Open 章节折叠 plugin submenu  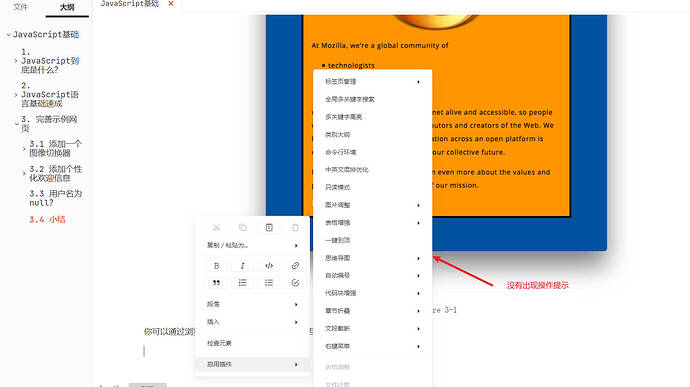pos(372,311)
